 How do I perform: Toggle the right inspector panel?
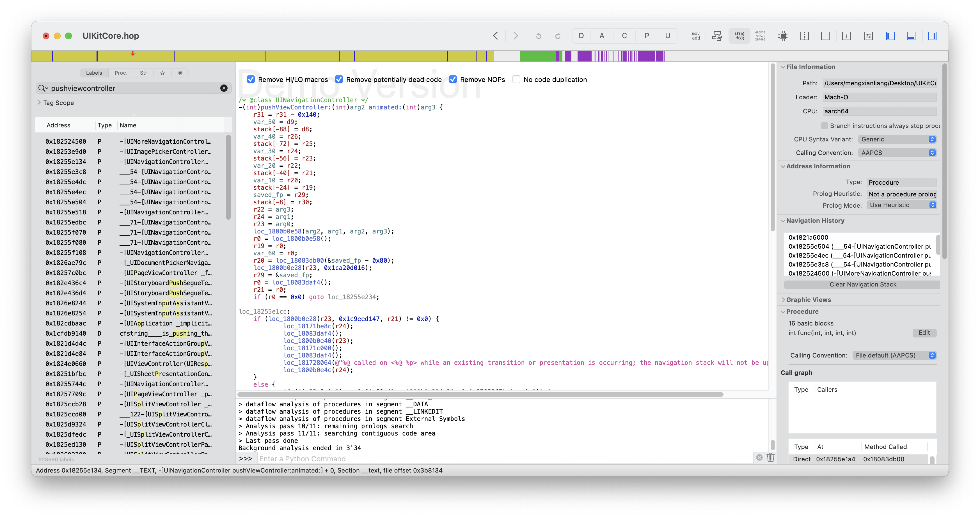point(932,36)
